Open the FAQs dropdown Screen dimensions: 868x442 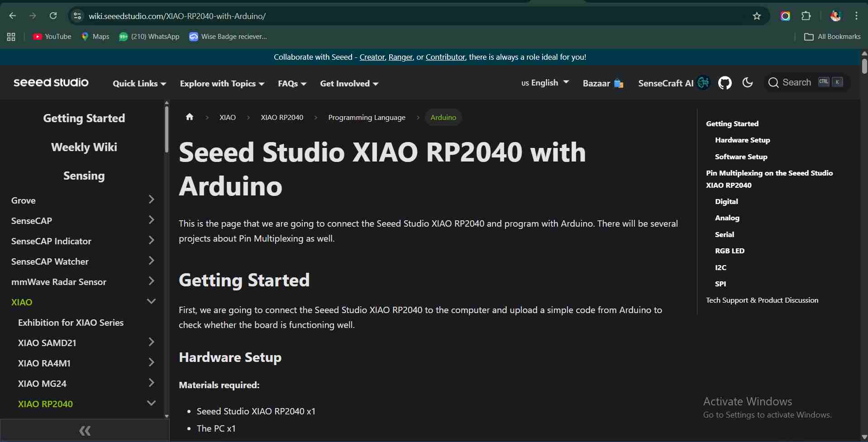[292, 83]
